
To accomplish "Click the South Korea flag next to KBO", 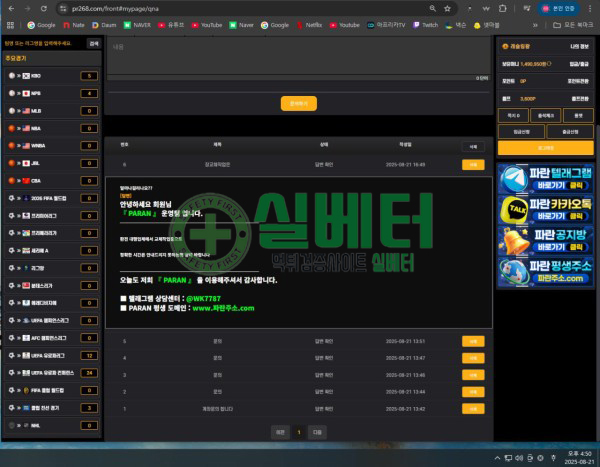I will click(26, 76).
